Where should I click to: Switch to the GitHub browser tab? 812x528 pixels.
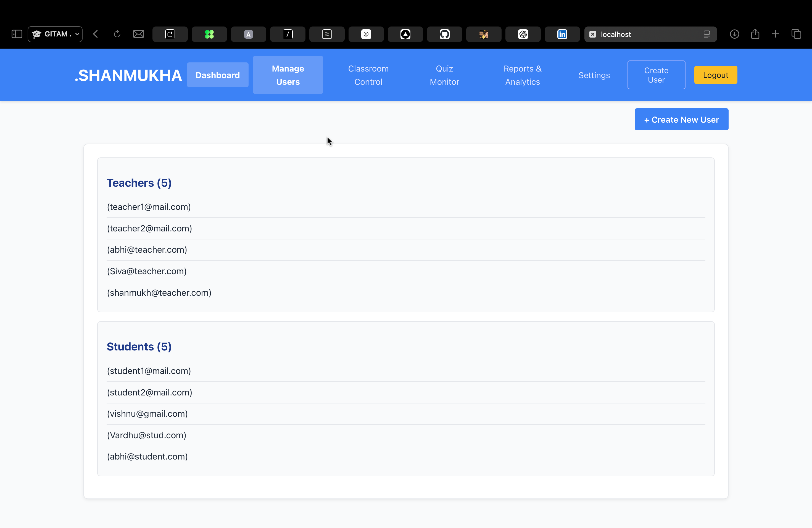pyautogui.click(x=444, y=34)
